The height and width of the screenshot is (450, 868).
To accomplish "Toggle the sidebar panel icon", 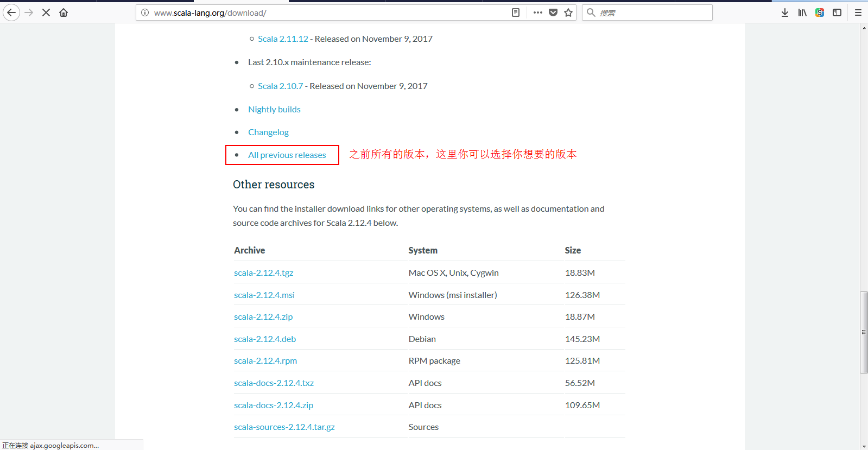I will coord(837,12).
